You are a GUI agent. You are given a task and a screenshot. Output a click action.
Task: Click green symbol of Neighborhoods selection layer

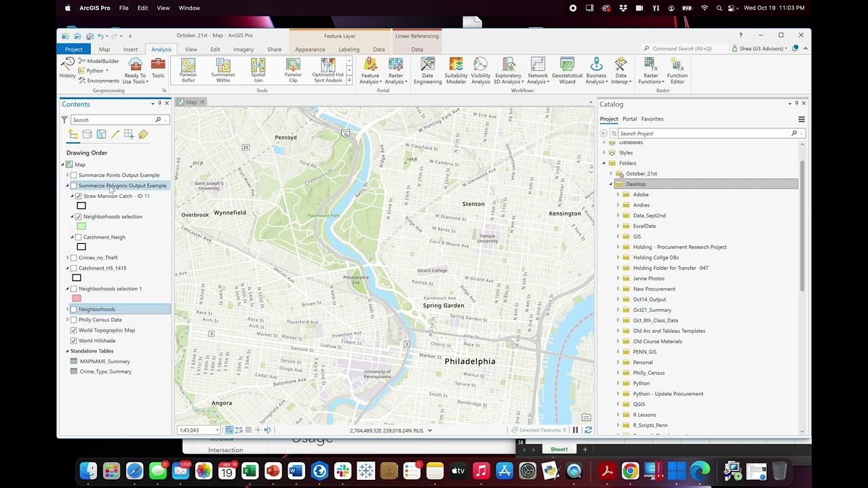coord(81,226)
